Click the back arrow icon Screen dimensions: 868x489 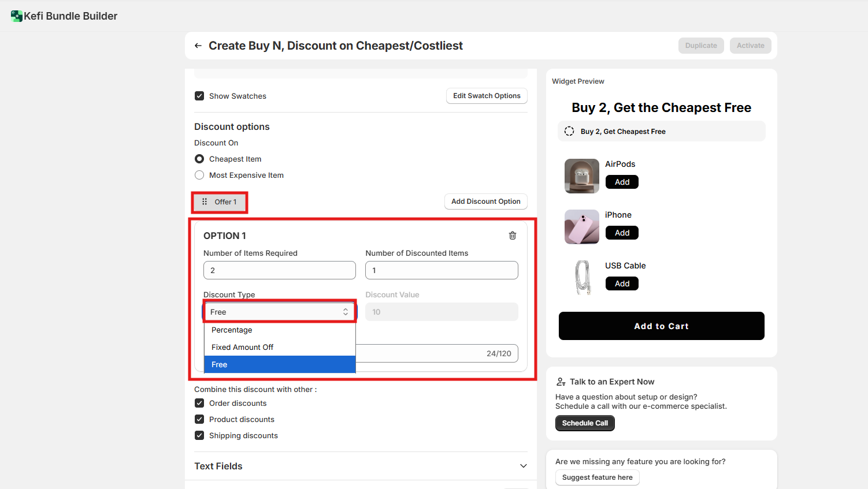(x=198, y=46)
